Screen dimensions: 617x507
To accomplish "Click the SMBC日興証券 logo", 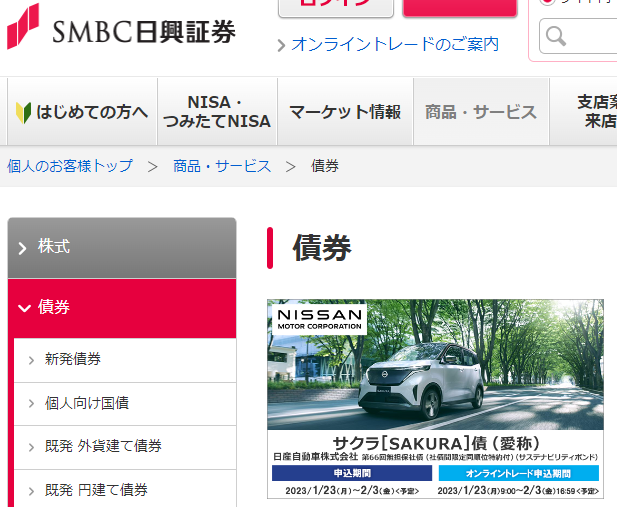I will point(121,27).
